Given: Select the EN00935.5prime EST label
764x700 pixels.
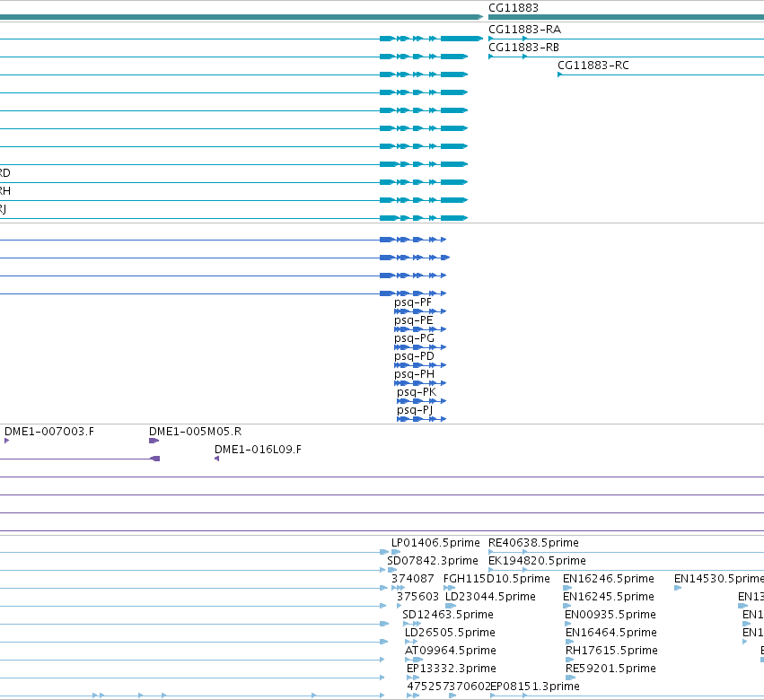Looking at the screenshot, I should (610, 615).
